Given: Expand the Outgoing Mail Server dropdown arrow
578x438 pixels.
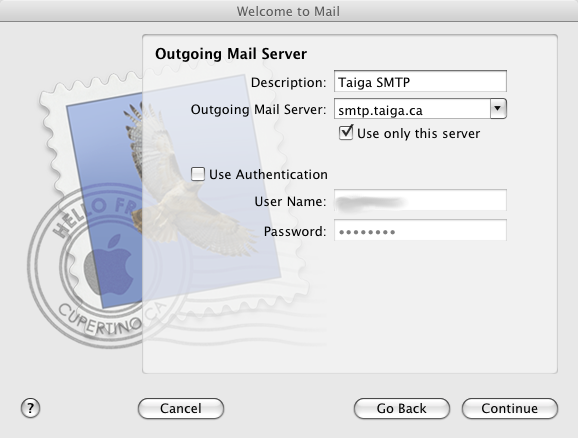Looking at the screenshot, I should click(498, 109).
